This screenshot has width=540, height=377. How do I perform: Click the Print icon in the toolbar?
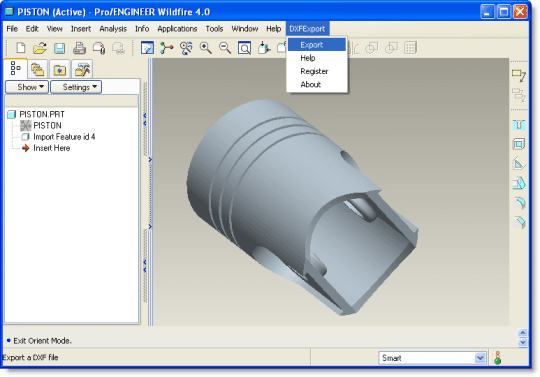click(x=79, y=48)
